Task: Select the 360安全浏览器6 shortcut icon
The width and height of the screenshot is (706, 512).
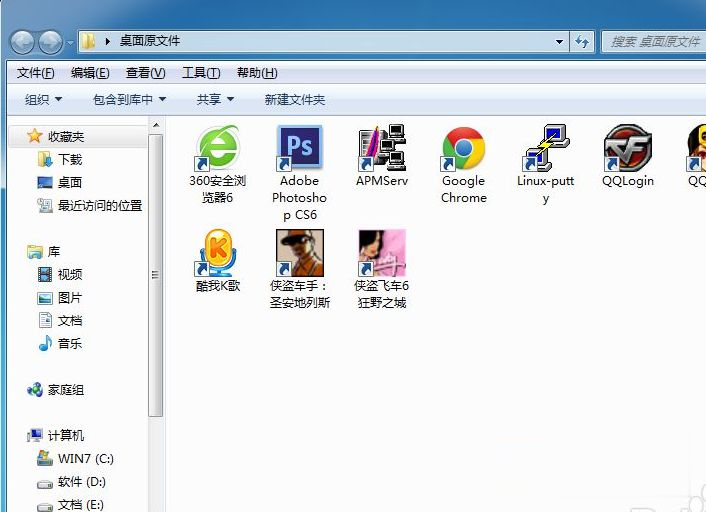Action: tap(217, 148)
